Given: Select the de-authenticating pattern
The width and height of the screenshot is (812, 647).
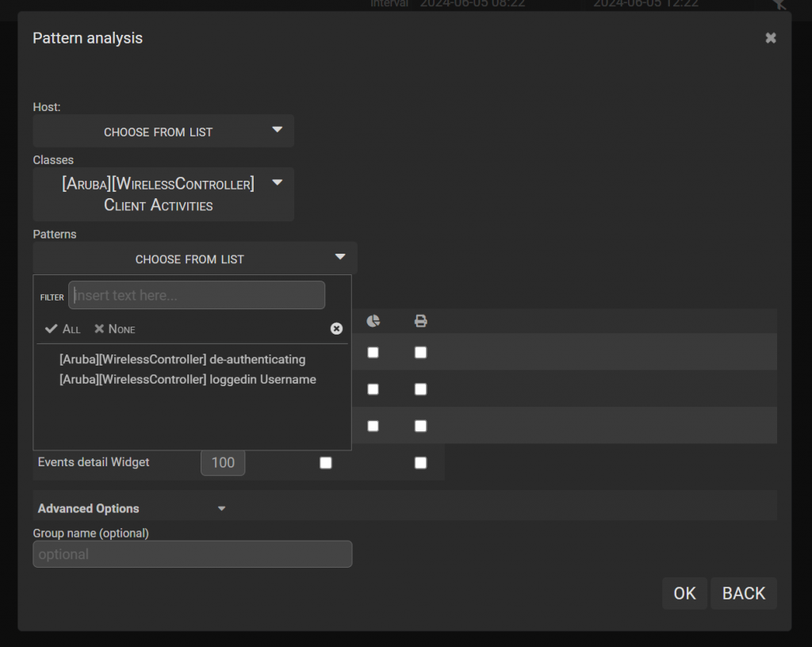Looking at the screenshot, I should pos(182,359).
